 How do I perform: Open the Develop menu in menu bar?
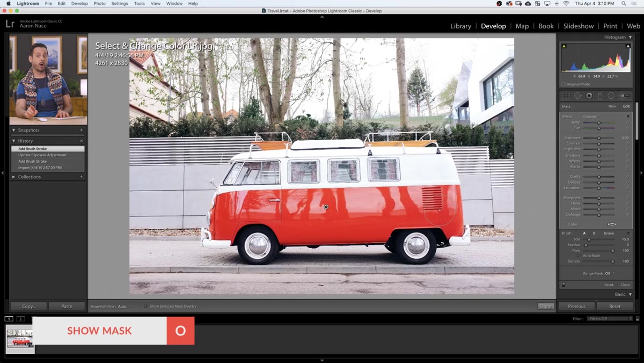(x=79, y=3)
